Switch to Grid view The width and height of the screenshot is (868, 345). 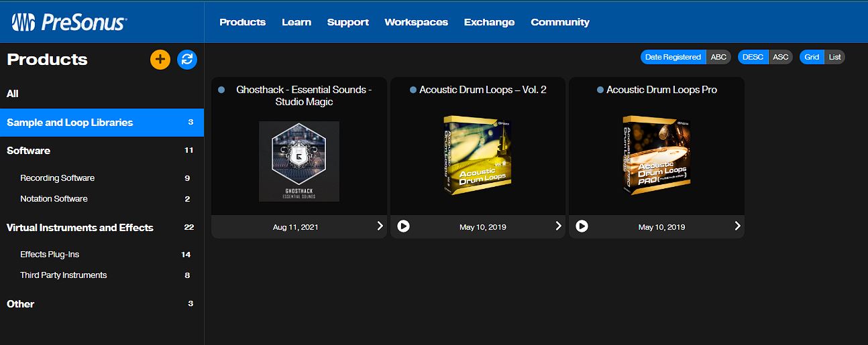[812, 57]
